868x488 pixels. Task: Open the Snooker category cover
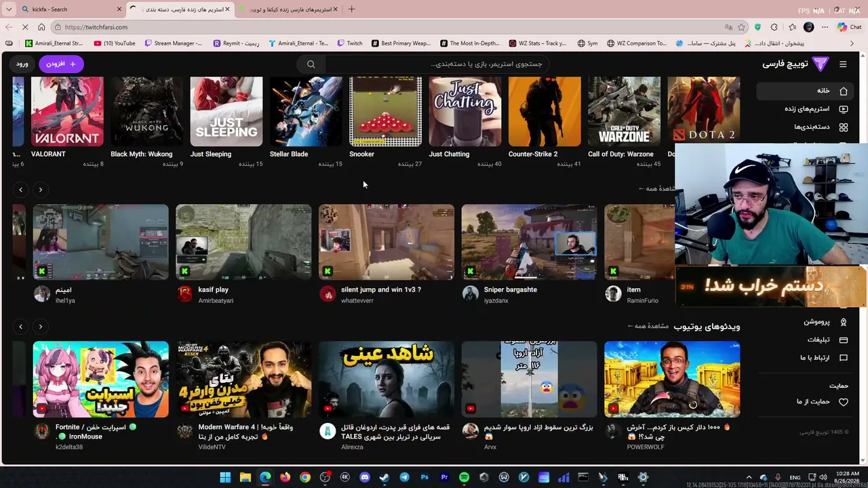coord(385,111)
